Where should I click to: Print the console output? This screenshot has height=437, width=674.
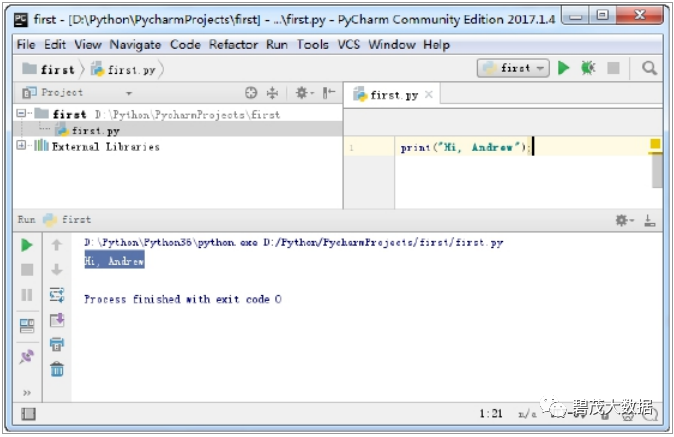point(57,345)
